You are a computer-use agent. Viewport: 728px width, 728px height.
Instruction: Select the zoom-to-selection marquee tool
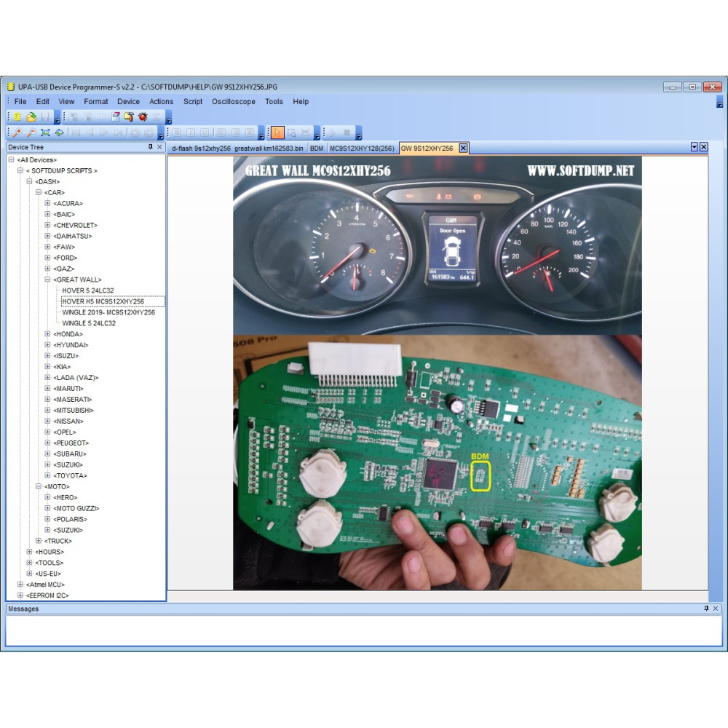click(x=292, y=132)
